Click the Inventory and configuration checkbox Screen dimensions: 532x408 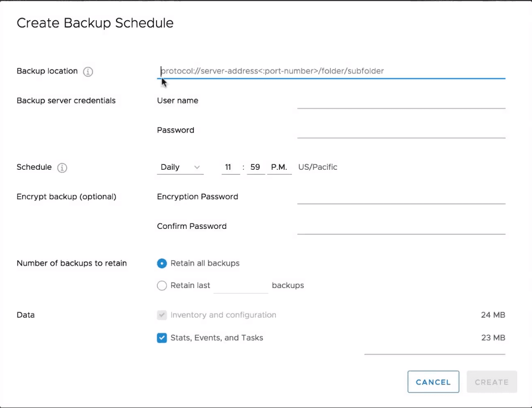(x=161, y=315)
